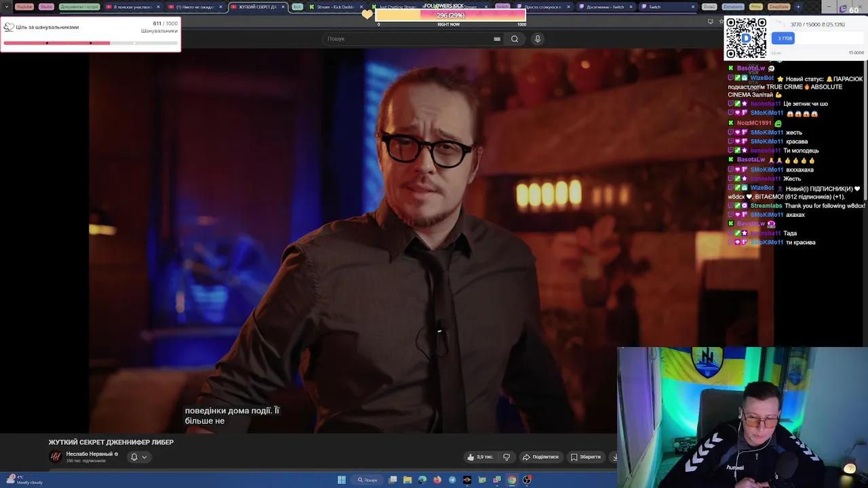Click NoizMC1991 username in chat
The height and width of the screenshot is (488, 868).
point(754,123)
